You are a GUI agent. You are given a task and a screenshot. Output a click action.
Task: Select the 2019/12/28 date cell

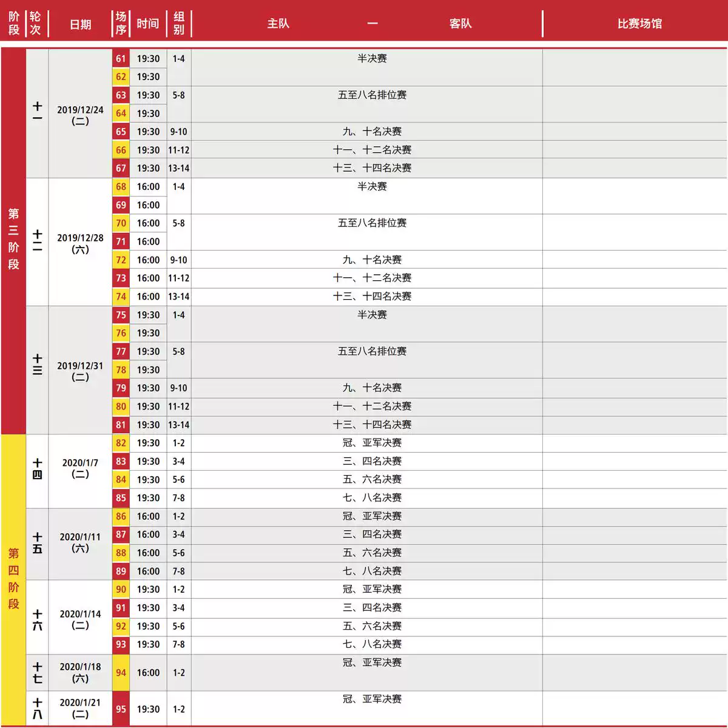(80, 243)
